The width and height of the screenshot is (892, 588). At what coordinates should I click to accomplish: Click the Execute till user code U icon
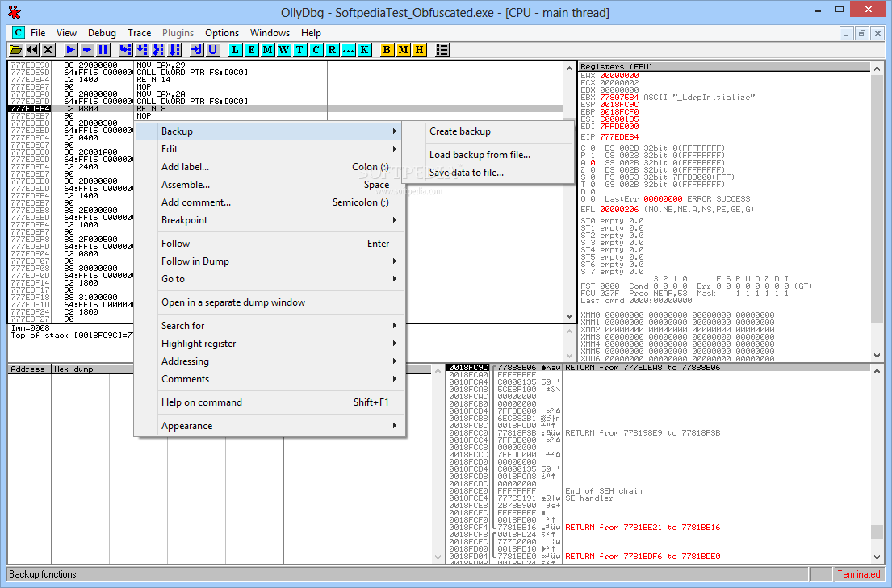pyautogui.click(x=213, y=50)
